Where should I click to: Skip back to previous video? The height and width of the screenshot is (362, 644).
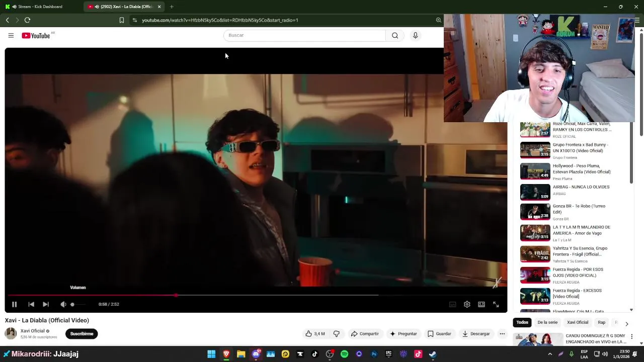point(31,304)
